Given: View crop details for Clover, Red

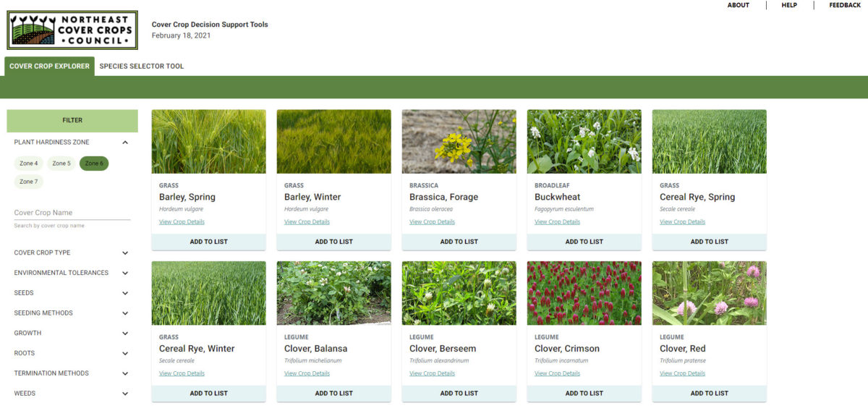Looking at the screenshot, I should (682, 374).
